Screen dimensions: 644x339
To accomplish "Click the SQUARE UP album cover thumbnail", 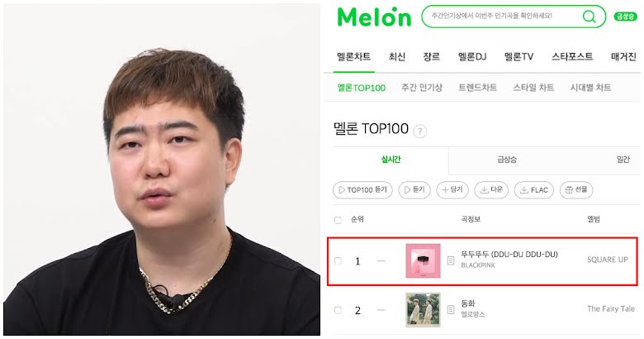I will [423, 260].
